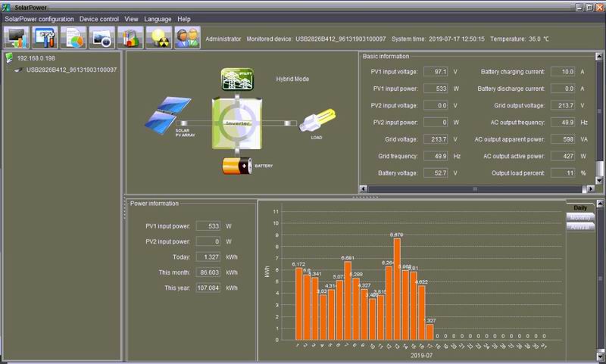
Task: Click the tallest chart bar labeled 8.679
Action: pos(397,289)
